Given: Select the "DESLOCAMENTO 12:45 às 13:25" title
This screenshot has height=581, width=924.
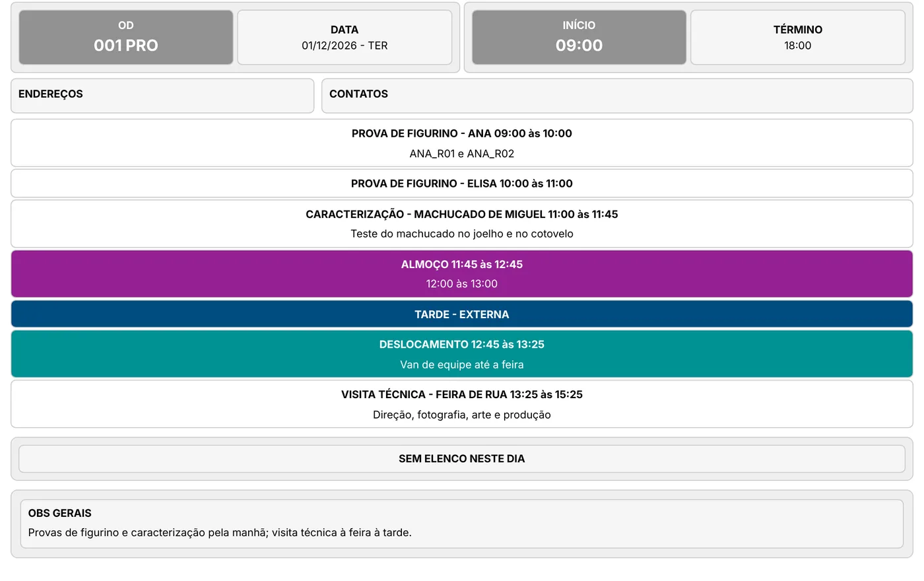Looking at the screenshot, I should coord(462,344).
